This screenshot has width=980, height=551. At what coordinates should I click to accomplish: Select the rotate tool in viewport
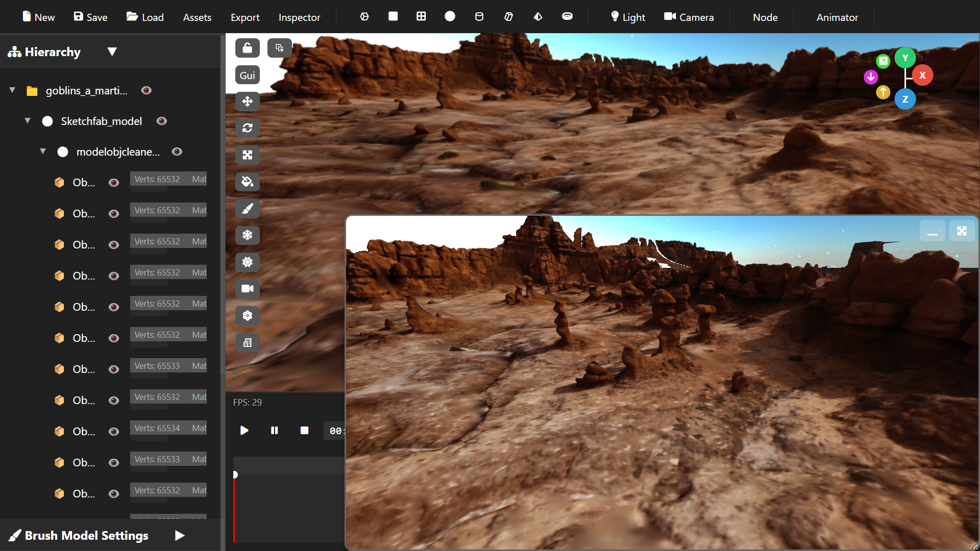point(248,128)
